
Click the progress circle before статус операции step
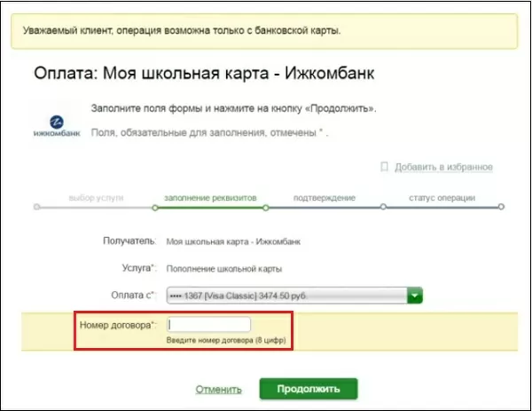pos(383,208)
